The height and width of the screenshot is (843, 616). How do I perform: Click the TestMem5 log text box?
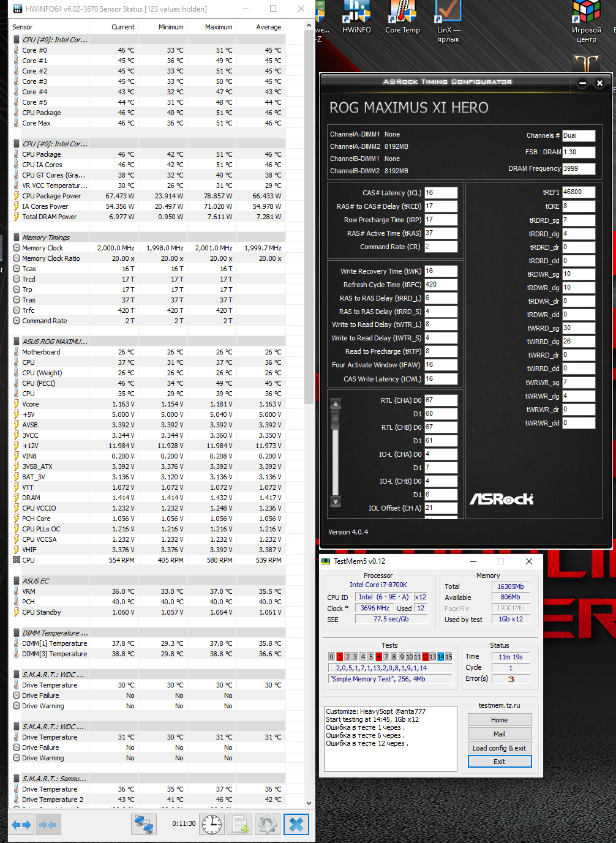pyautogui.click(x=390, y=738)
